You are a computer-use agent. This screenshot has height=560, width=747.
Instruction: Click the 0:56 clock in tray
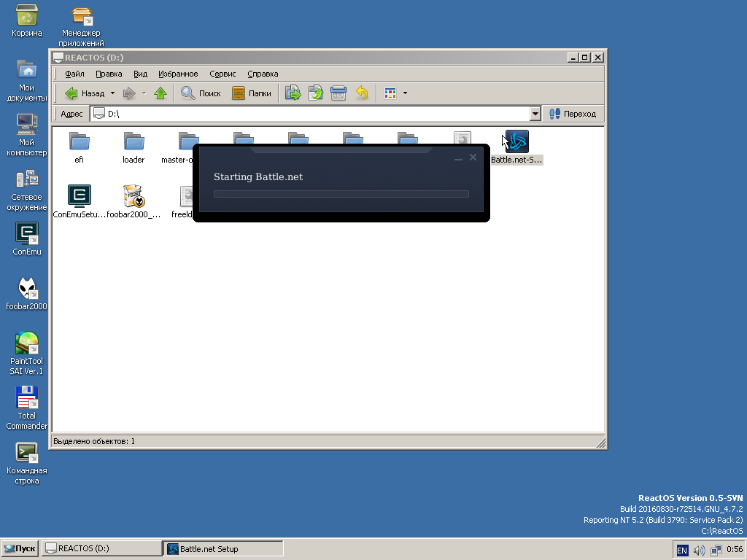click(x=734, y=550)
